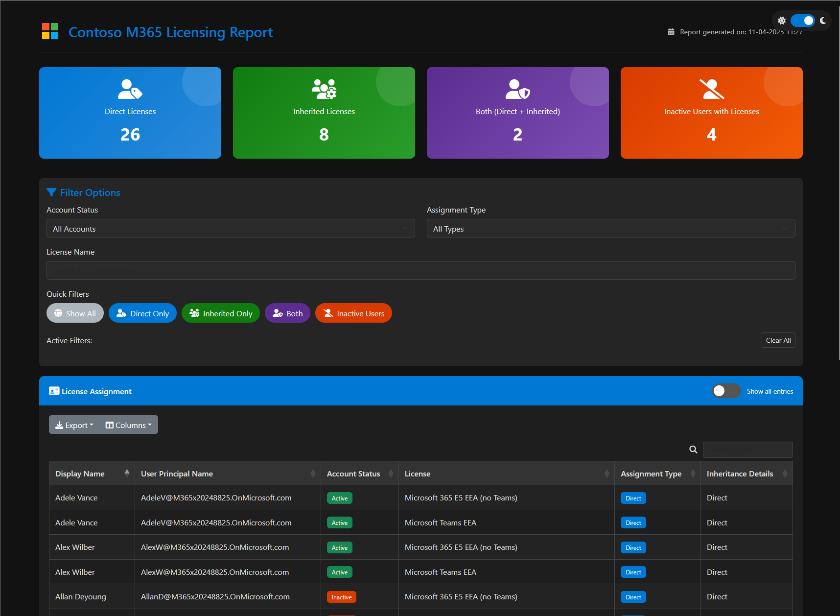Enable the Show all entries switch
Image resolution: width=840 pixels, height=616 pixels.
pos(726,391)
